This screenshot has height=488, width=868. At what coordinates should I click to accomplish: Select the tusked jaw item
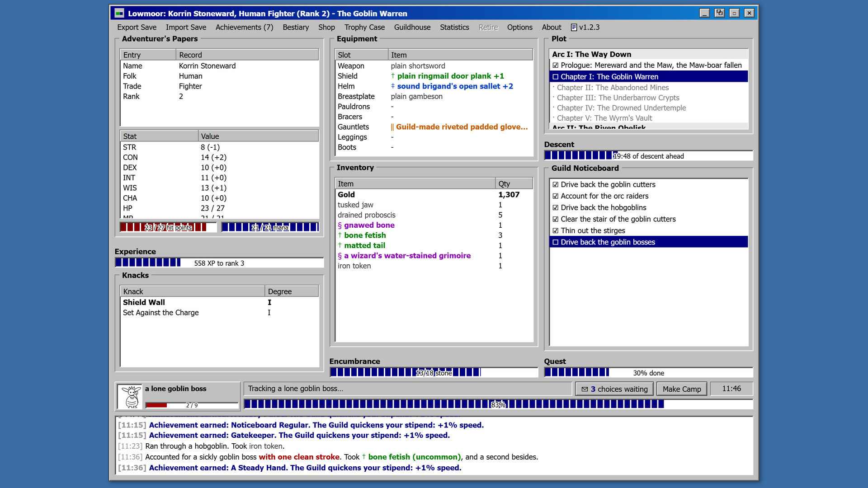tap(434, 205)
